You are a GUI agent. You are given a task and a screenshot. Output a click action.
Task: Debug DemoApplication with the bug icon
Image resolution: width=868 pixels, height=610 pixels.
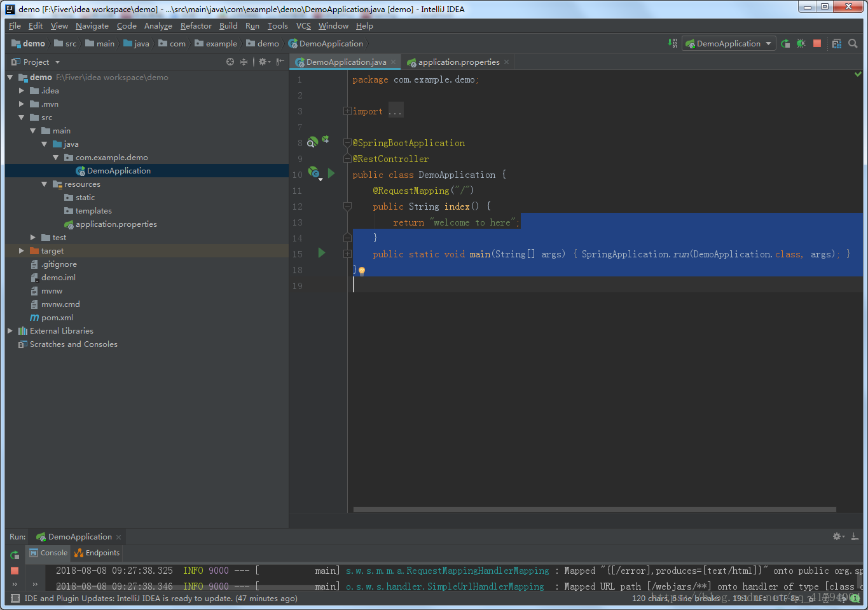pyautogui.click(x=803, y=43)
